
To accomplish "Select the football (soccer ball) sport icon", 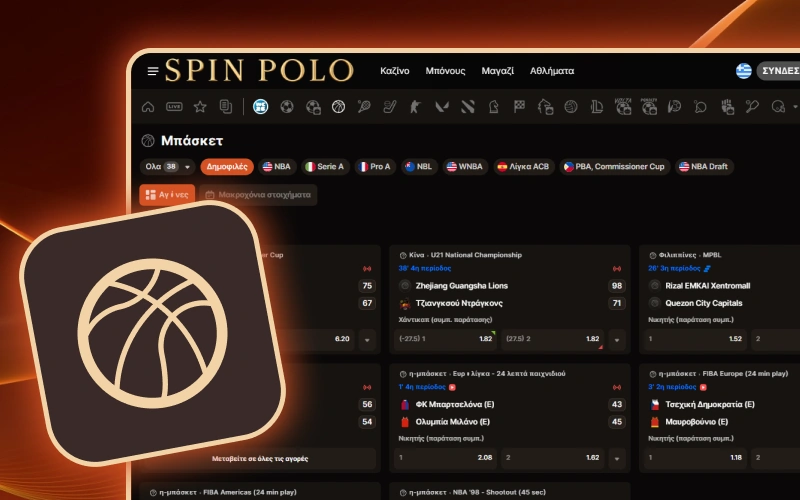I will coord(287,107).
